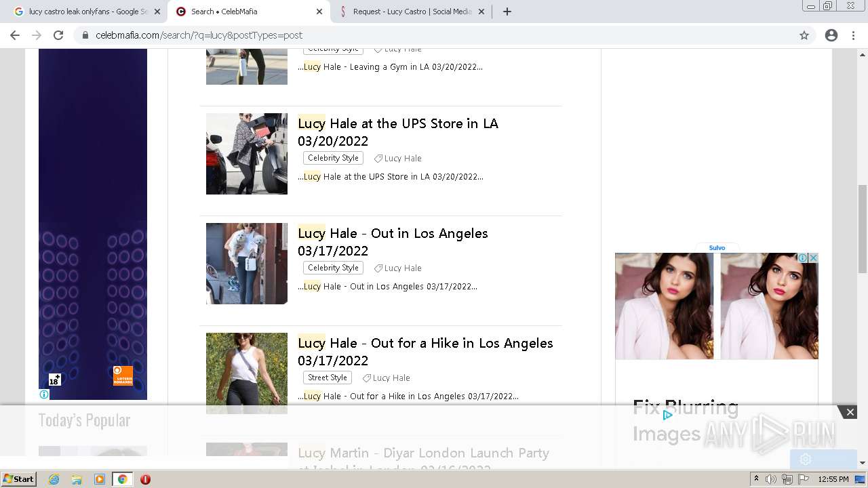Viewport: 868px width, 488px height.
Task: Open Lucy Hale - Out in Los Angeles article
Action: tap(393, 242)
